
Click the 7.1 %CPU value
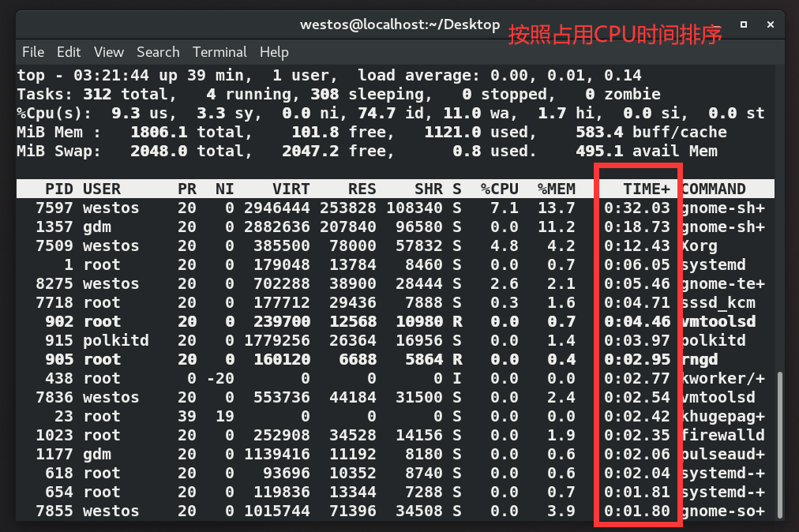click(x=505, y=208)
